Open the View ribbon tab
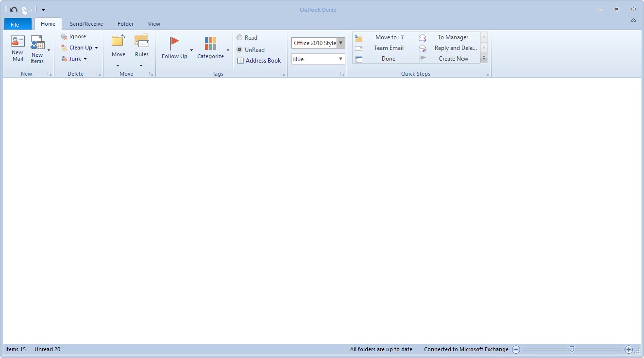This screenshot has width=644, height=358. pyautogui.click(x=154, y=24)
